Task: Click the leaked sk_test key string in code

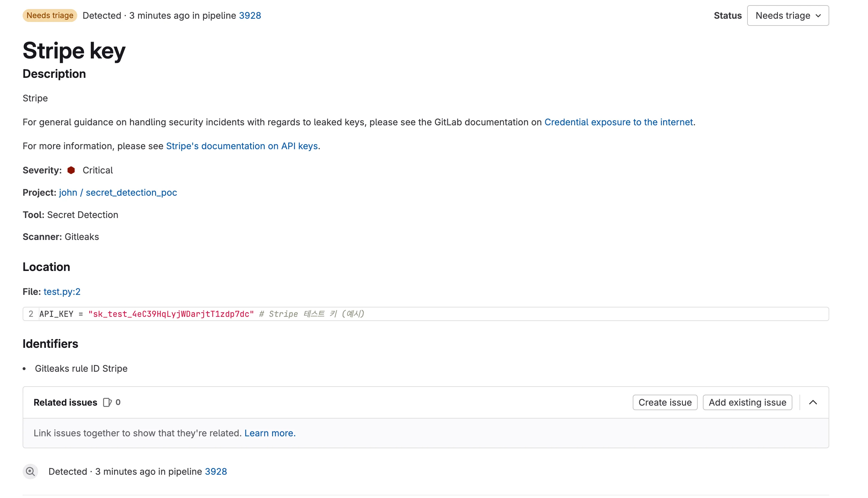Action: (x=171, y=314)
